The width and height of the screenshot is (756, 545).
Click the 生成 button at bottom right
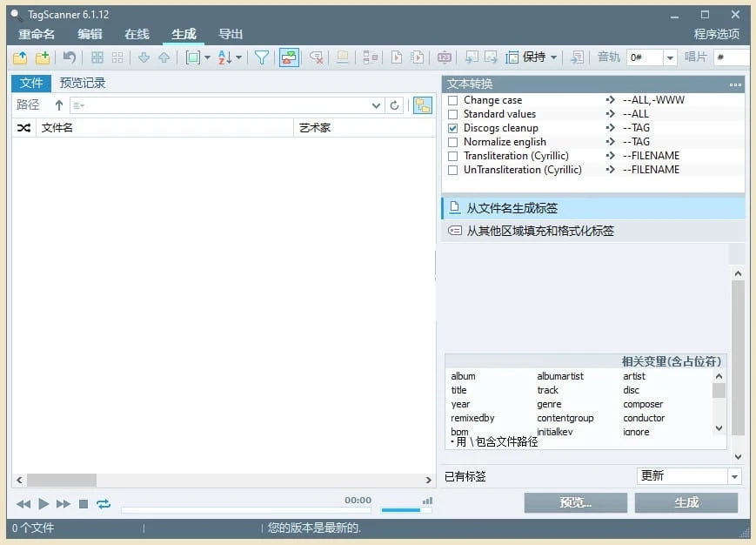[686, 502]
